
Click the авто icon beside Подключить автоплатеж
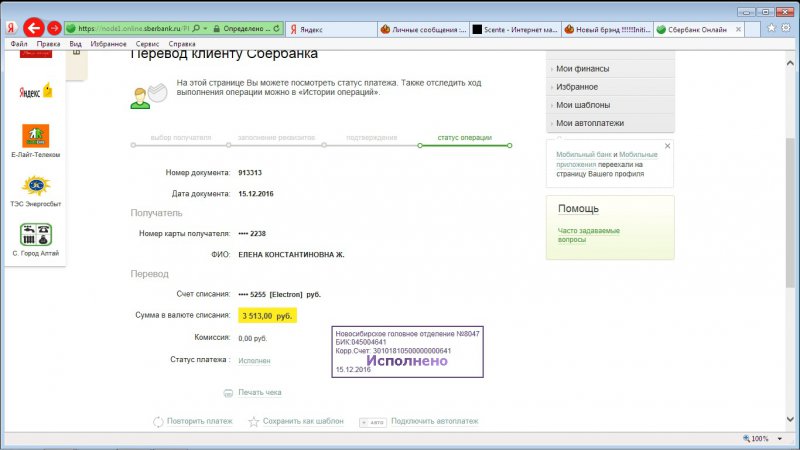click(x=373, y=422)
